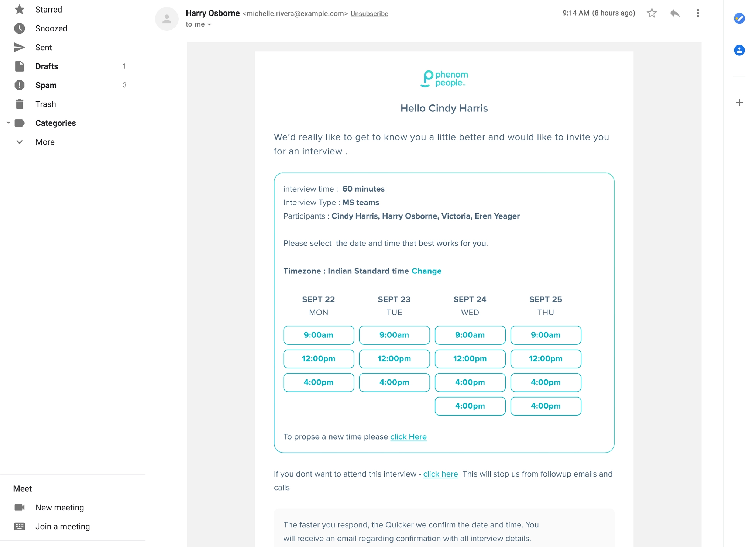Open the three-dot more options menu
This screenshot has height=547, width=756.
coord(698,13)
